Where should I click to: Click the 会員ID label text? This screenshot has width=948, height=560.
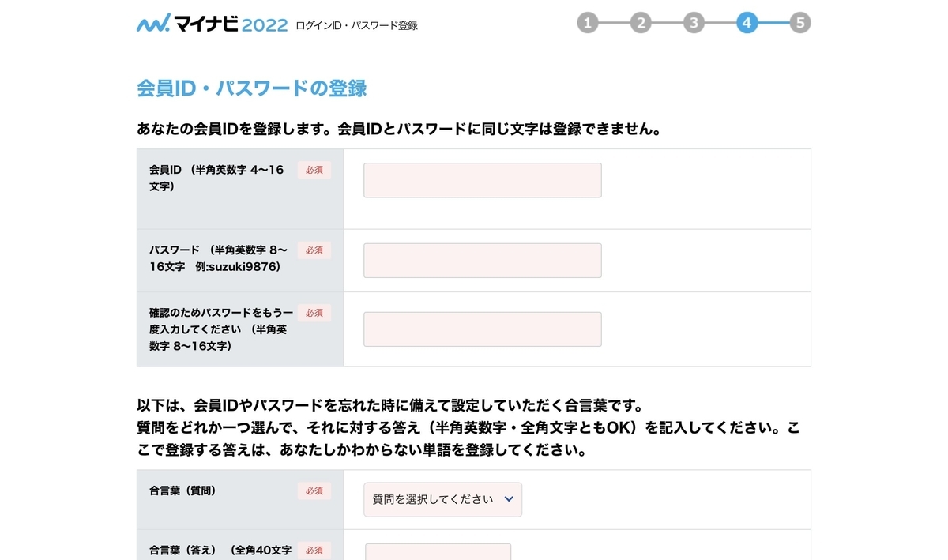click(x=216, y=179)
